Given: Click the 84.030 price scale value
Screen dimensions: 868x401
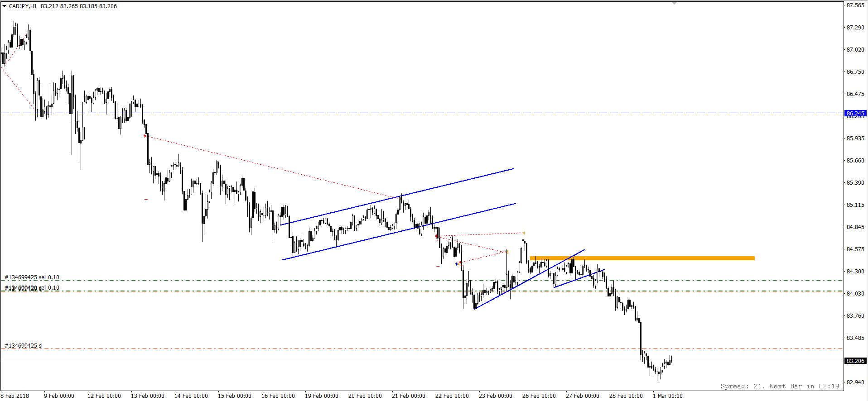Looking at the screenshot, I should (855, 294).
